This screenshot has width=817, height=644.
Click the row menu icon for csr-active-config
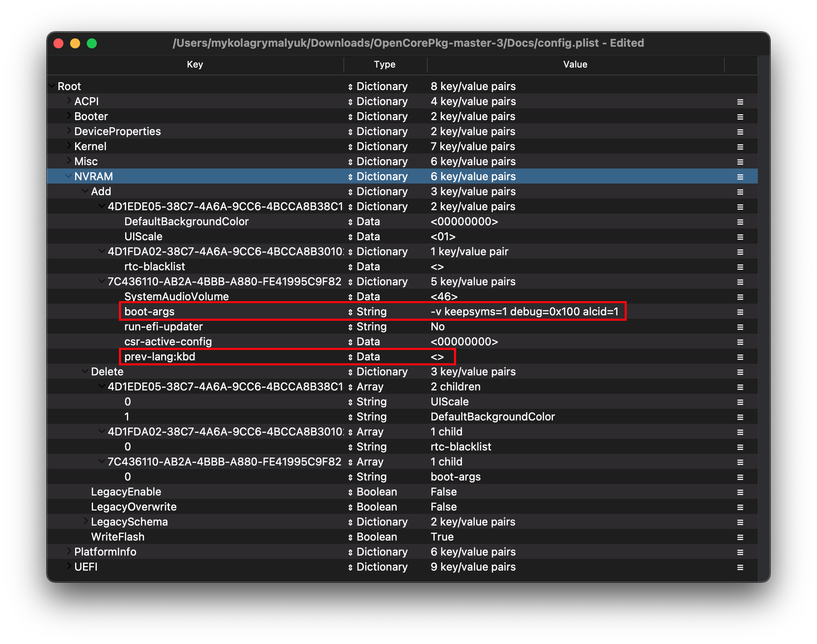[x=740, y=342]
